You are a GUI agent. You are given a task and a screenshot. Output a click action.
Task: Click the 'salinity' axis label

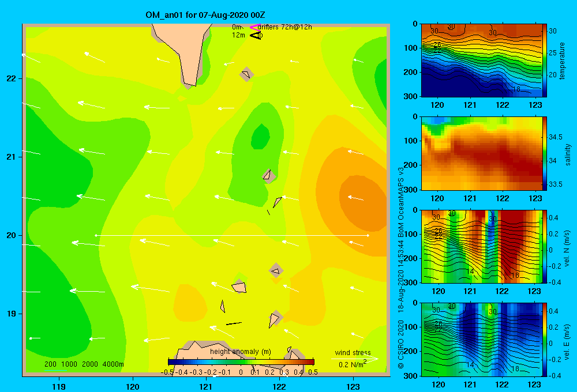pos(568,154)
